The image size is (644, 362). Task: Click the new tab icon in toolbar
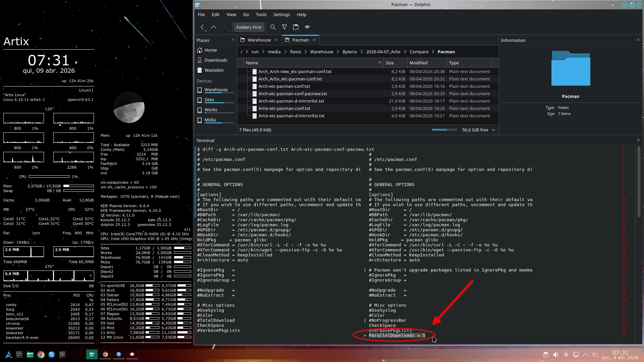[296, 27]
